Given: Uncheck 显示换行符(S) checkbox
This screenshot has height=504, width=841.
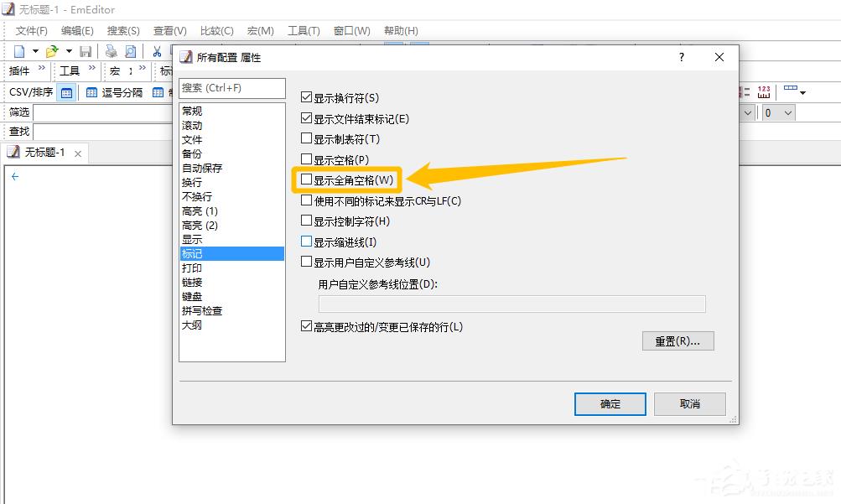Looking at the screenshot, I should (306, 97).
